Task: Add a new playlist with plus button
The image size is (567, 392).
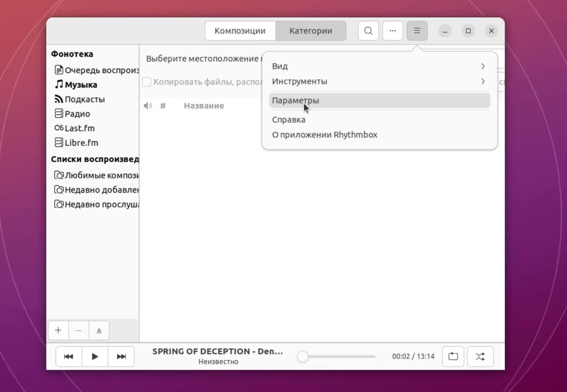Action: point(58,331)
